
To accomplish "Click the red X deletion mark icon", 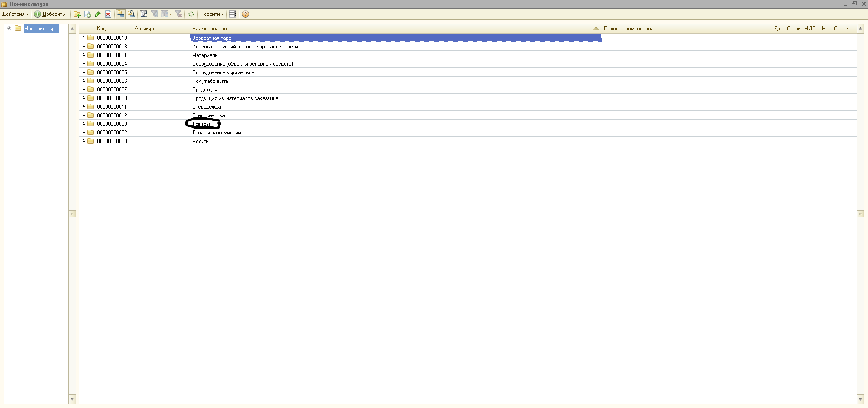I will point(108,14).
